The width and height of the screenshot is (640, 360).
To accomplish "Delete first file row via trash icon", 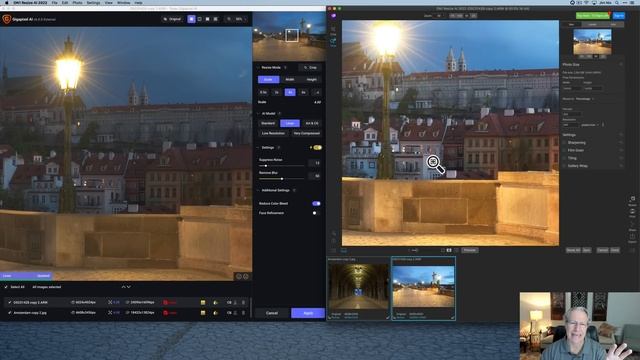I will [x=243, y=302].
